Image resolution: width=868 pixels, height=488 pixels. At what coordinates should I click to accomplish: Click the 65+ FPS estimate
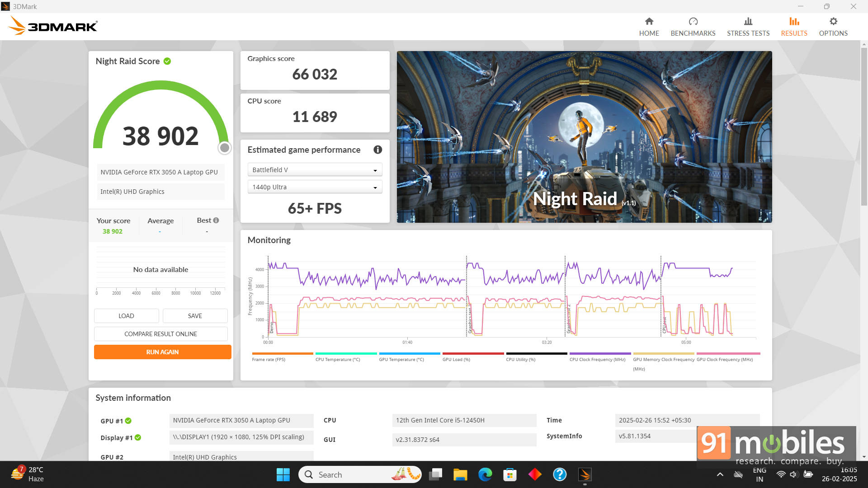coord(315,208)
